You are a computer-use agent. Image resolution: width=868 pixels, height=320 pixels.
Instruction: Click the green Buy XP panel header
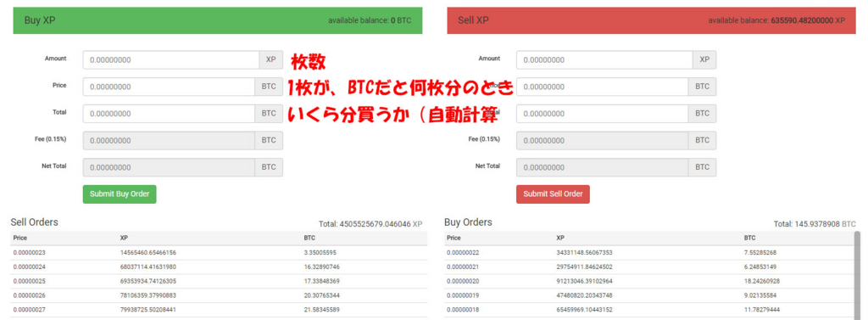click(218, 20)
